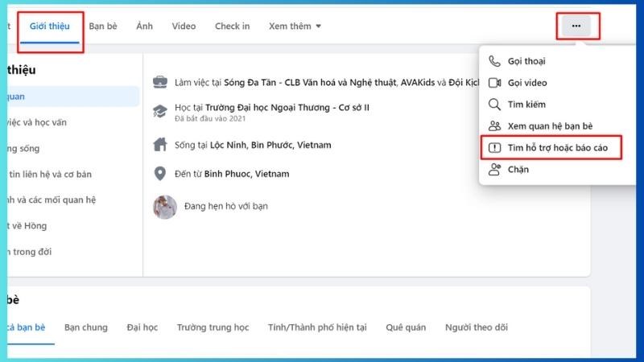Click the video camera icon for Gọi video
This screenshot has height=362, width=644.
click(494, 83)
